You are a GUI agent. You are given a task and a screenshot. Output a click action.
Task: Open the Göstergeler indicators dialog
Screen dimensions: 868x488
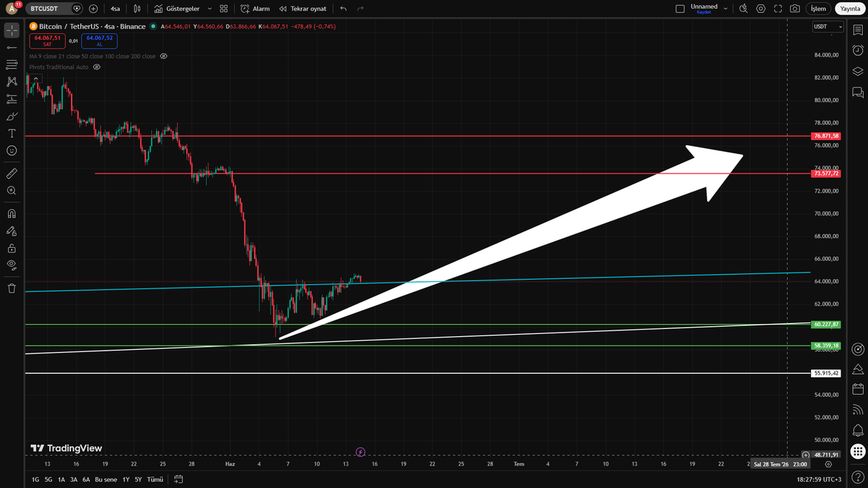(x=176, y=9)
